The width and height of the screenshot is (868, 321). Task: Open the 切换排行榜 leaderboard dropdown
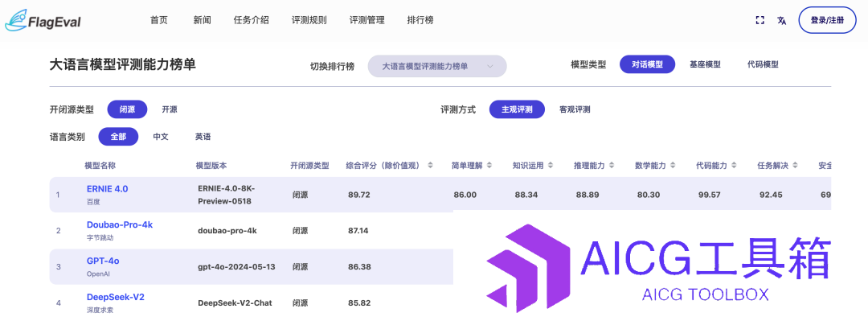437,66
